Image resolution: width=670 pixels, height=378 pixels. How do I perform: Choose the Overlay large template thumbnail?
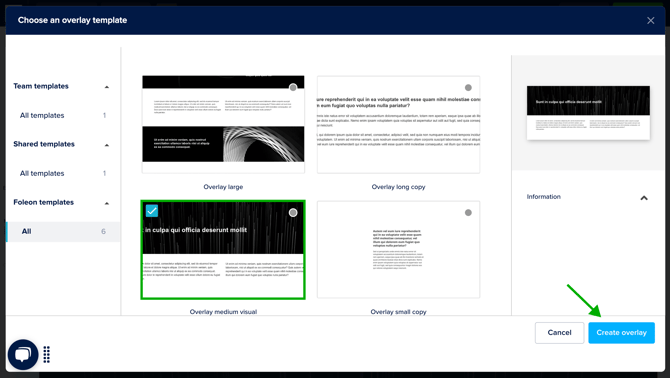coord(223,124)
